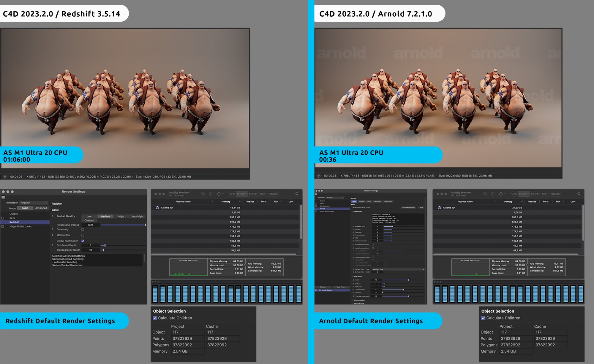Click render setting icon beside My Render Setting

316,290
